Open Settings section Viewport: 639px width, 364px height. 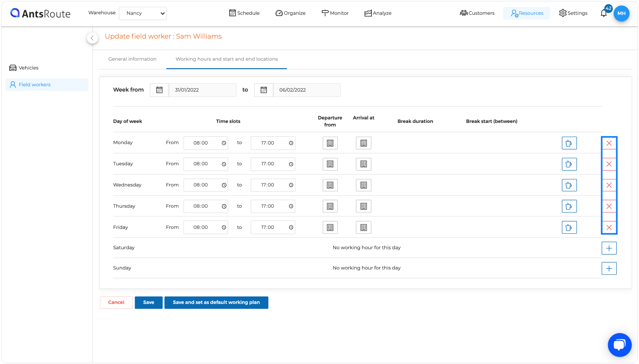(573, 13)
